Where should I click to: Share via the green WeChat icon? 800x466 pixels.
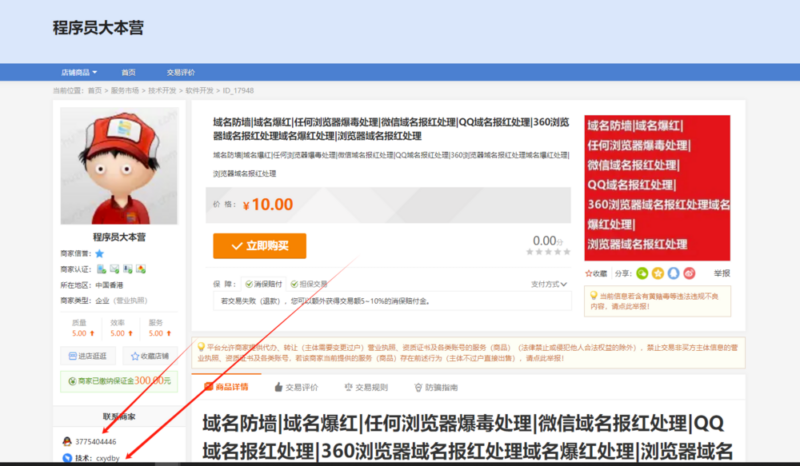[642, 274]
